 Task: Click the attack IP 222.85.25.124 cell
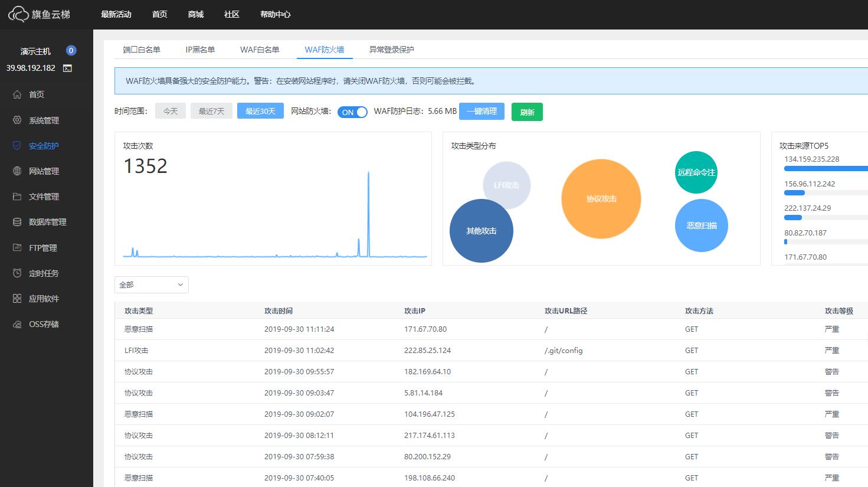point(428,351)
